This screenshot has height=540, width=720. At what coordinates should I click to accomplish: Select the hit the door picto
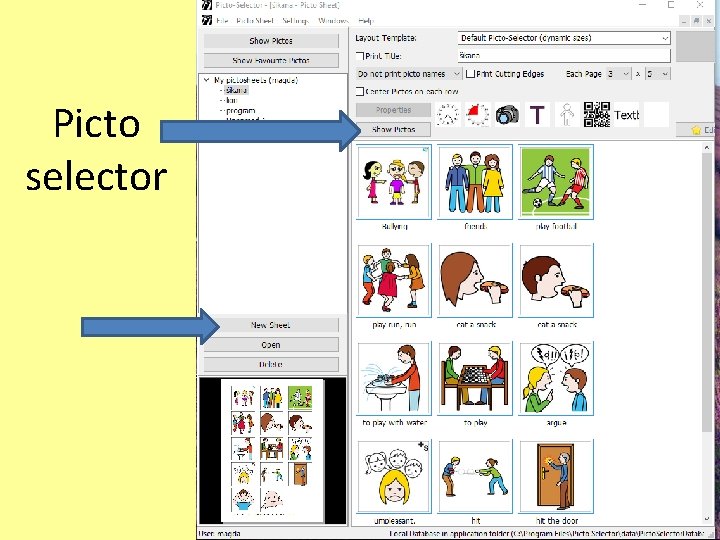556,477
